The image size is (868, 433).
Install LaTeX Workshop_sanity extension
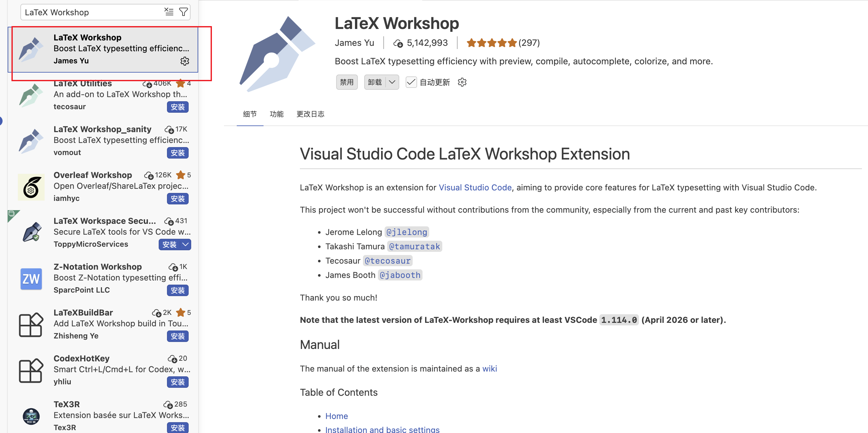(x=177, y=153)
